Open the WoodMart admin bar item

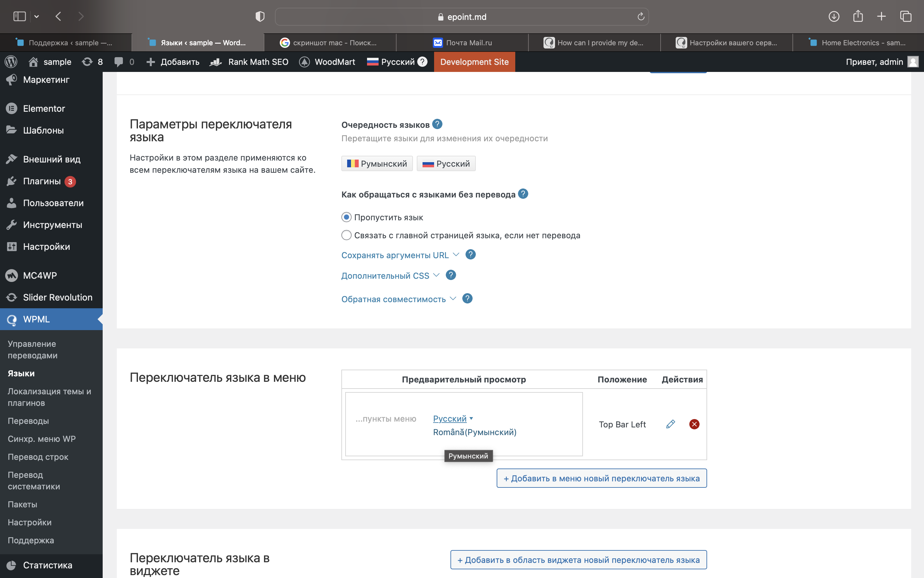click(x=327, y=62)
